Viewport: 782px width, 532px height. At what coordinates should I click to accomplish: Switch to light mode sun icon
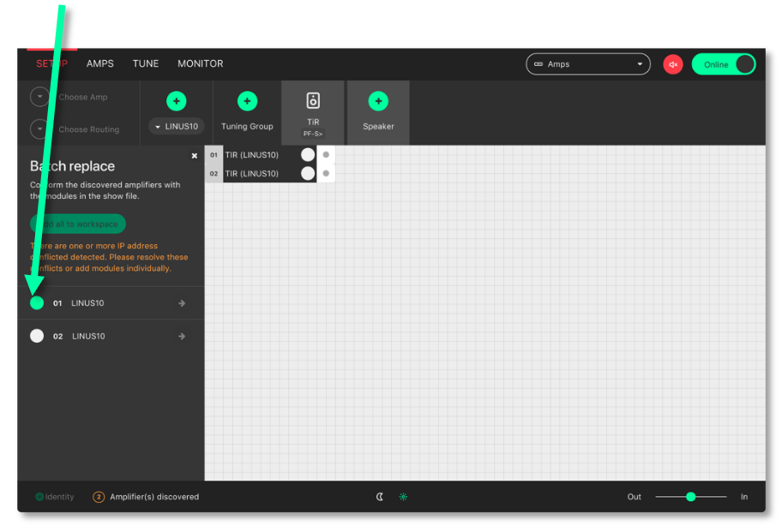[403, 497]
